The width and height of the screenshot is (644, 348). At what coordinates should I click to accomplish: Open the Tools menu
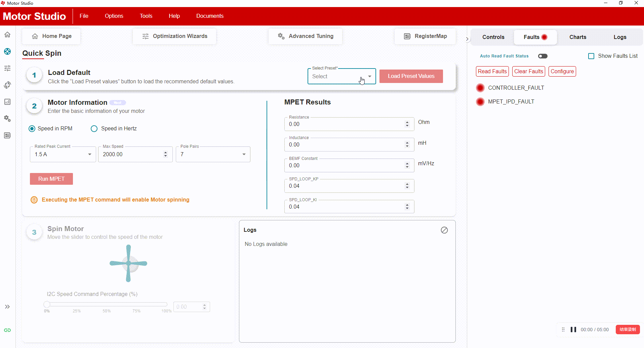pyautogui.click(x=146, y=16)
